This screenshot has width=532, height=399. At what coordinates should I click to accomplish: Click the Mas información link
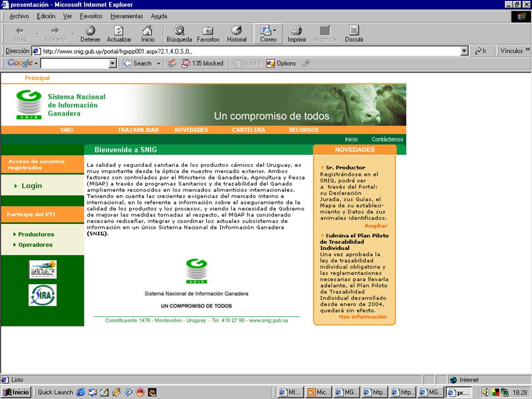pos(362,317)
